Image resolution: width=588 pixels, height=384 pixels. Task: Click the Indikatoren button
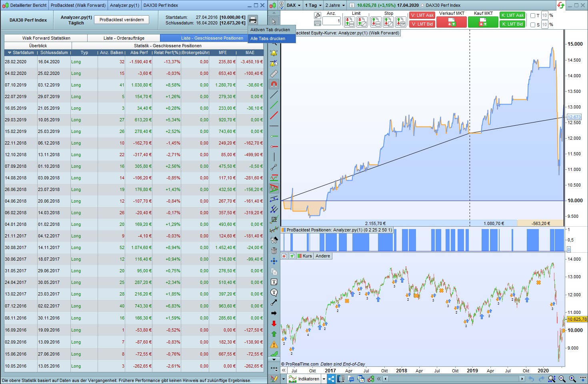coord(304,379)
